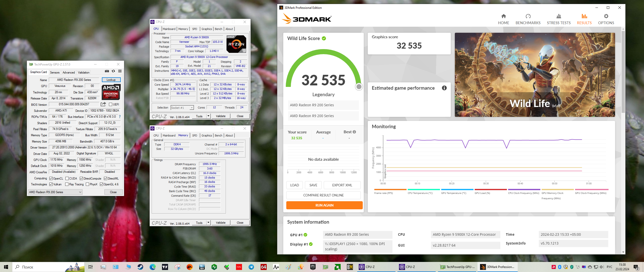Image resolution: width=644 pixels, height=272 pixels.
Task: Click the Wild Life benchmark thumbnail image
Action: coord(535,75)
